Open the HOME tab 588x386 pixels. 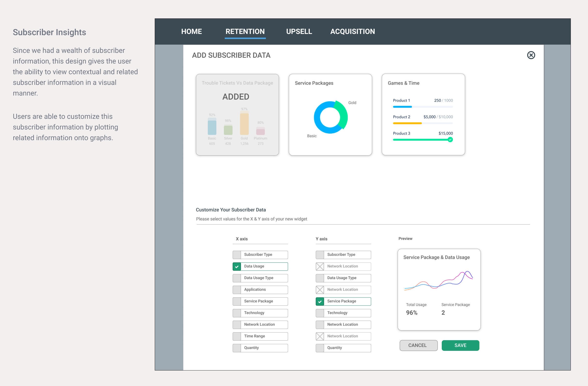coord(192,32)
